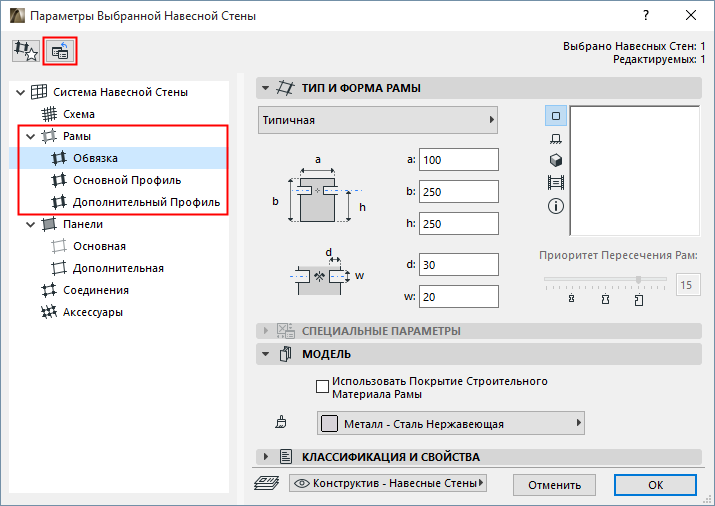
Task: Collapse the Рамы tree branch
Action: click(x=31, y=136)
